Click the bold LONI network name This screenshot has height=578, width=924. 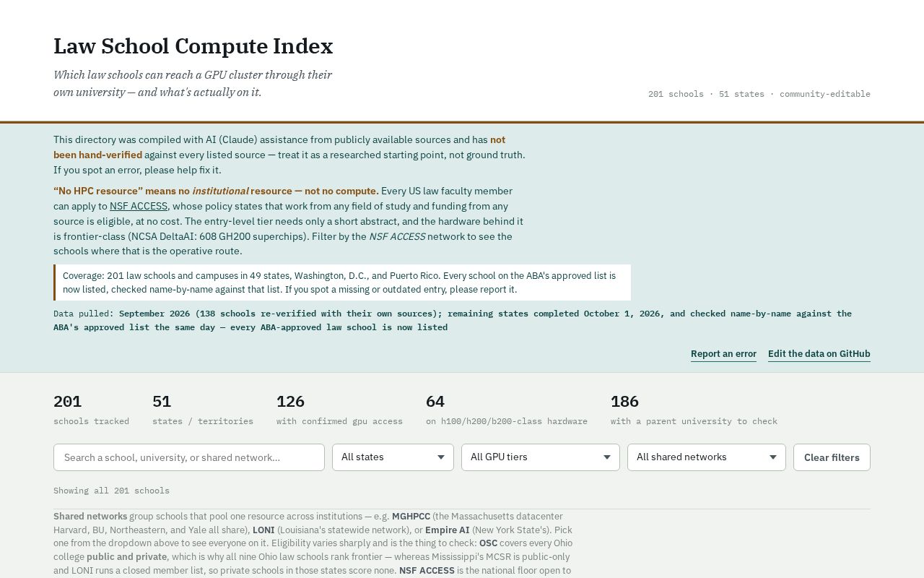point(263,530)
